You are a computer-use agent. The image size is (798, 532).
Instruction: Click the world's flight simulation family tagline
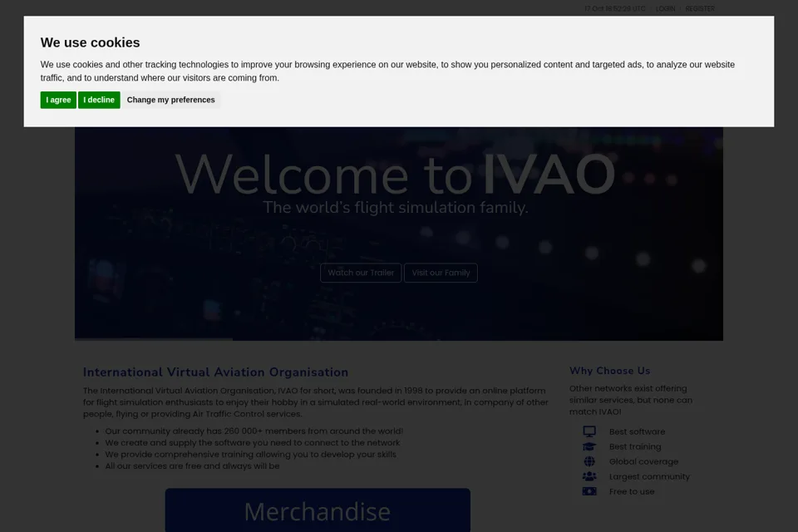click(396, 208)
